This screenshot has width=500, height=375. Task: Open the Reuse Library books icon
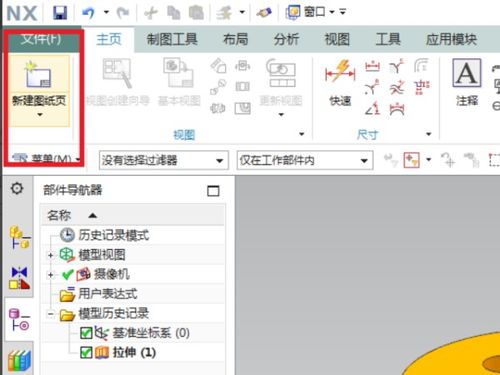20,360
